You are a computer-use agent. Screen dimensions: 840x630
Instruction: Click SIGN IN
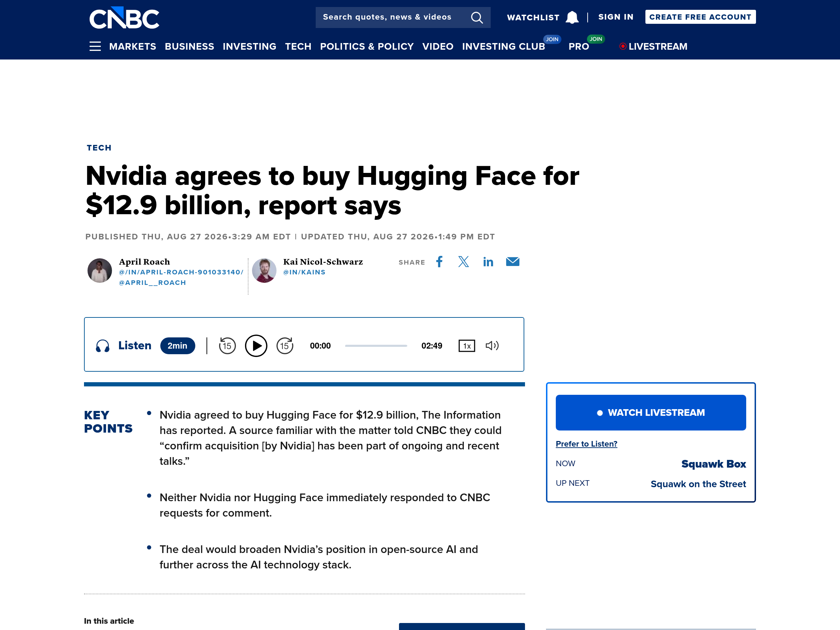click(x=616, y=17)
